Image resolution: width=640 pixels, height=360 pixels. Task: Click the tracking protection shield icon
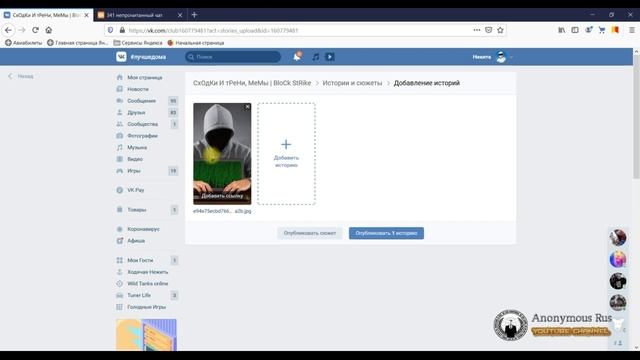[110, 30]
